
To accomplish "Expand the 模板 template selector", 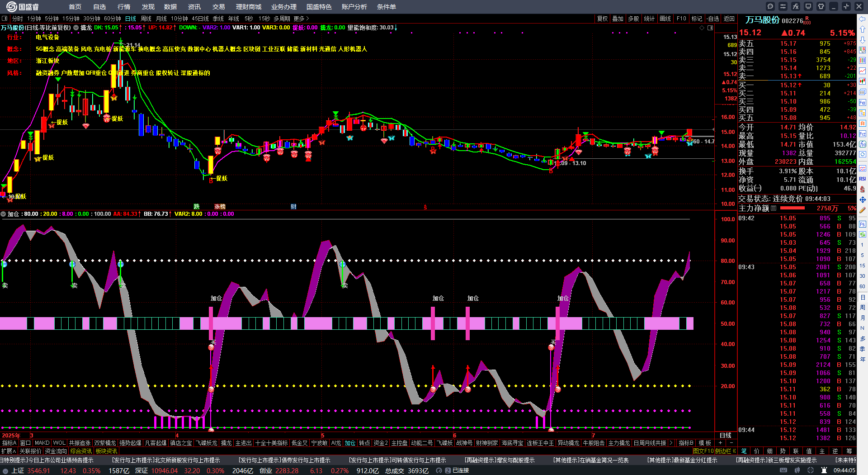I will pos(705,443).
